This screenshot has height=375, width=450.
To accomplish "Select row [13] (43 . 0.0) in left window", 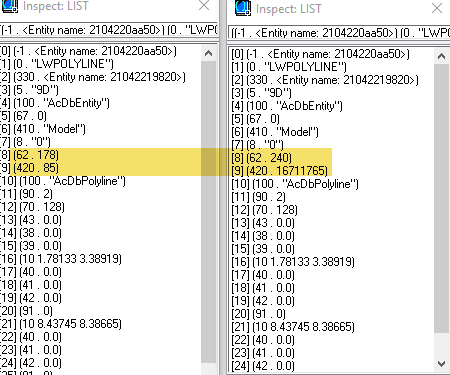I will [x=31, y=220].
